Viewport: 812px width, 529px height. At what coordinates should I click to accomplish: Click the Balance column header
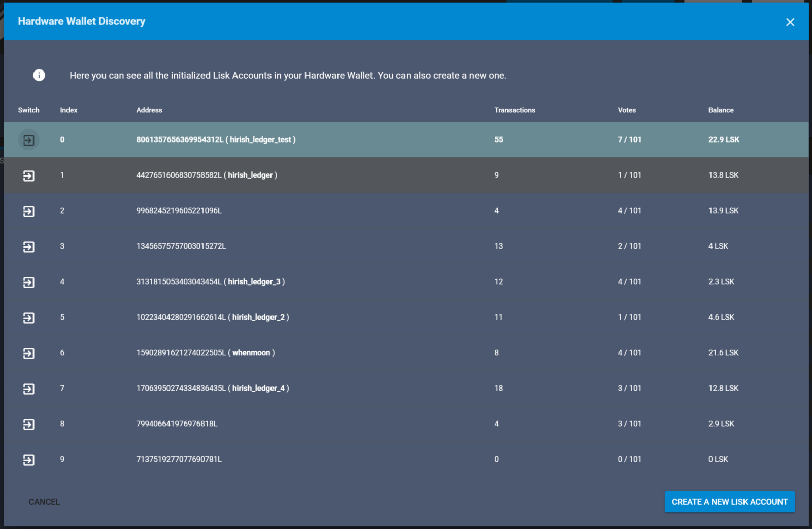[x=721, y=110]
